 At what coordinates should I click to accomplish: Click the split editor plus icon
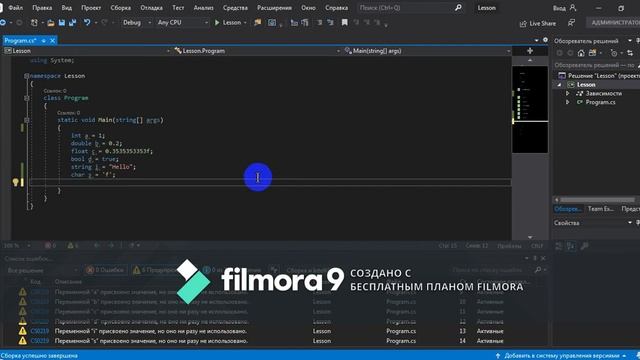(530, 51)
